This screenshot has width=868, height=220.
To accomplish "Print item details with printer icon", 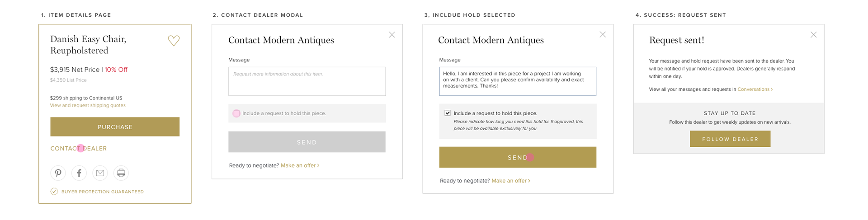I will [121, 173].
